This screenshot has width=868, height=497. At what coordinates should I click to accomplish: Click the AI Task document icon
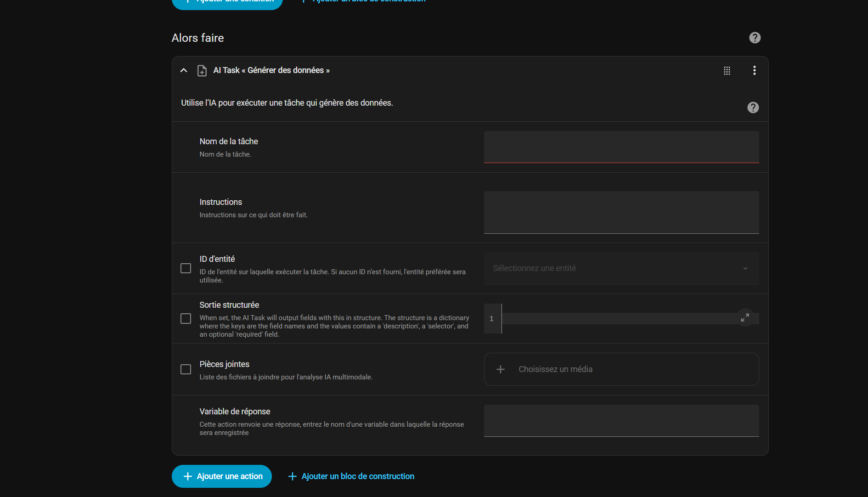pos(202,71)
